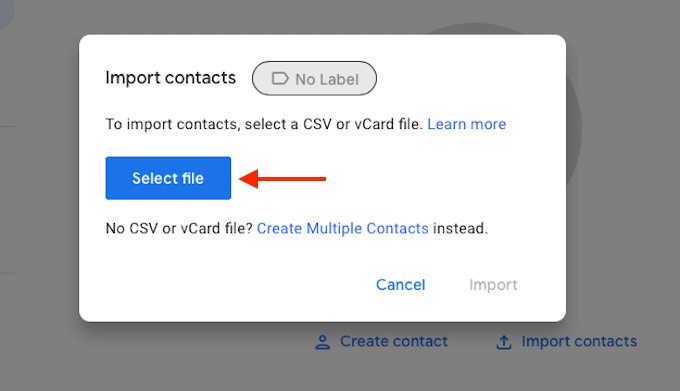680x391 pixels.
Task: Open the Learn more link
Action: pyautogui.click(x=467, y=124)
